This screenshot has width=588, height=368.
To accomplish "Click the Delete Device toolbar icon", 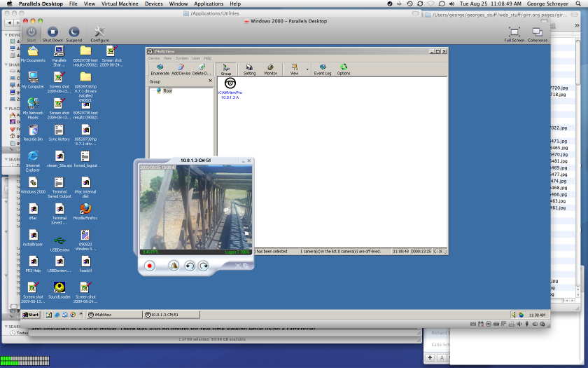I will click(x=202, y=69).
